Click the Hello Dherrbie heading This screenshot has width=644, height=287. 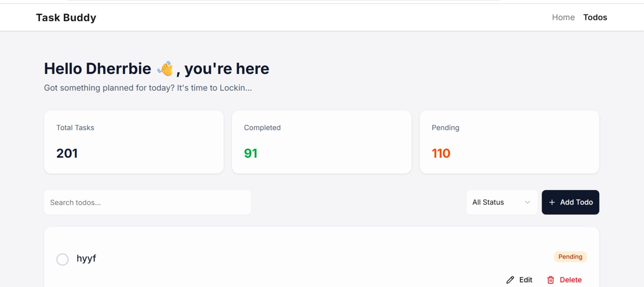pyautogui.click(x=156, y=69)
